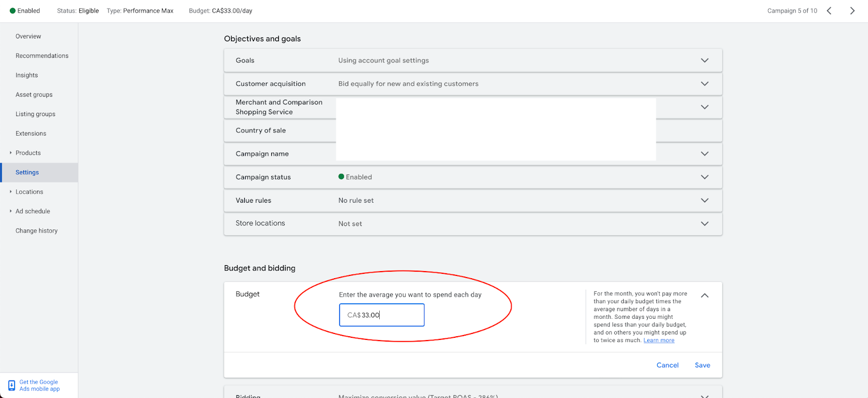This screenshot has width=868, height=398.
Task: Expand the Products sidebar arrow
Action: 11,153
